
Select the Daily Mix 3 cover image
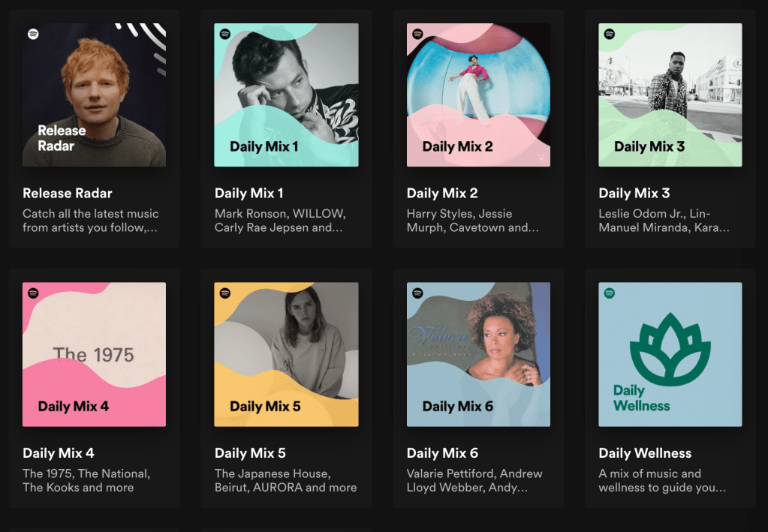click(x=670, y=95)
